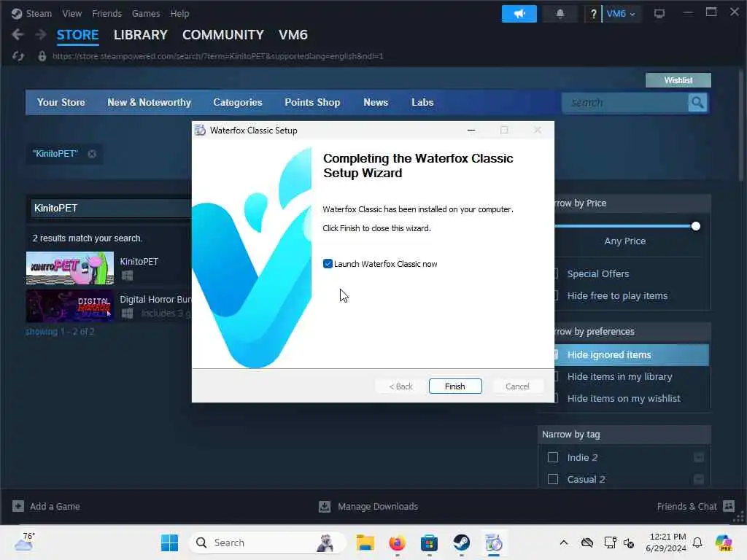Toggle Hide free to play items
The image size is (747, 560).
click(x=617, y=296)
